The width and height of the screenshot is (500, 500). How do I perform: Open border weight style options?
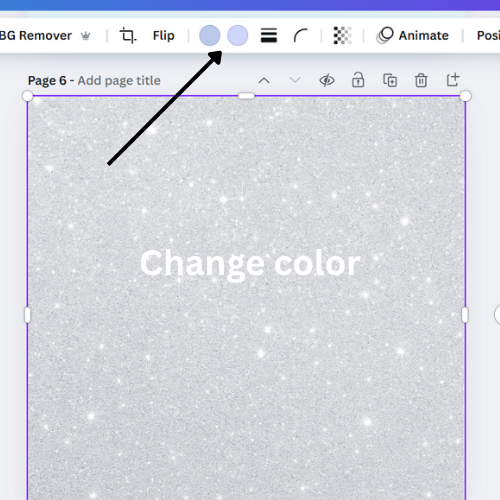pyautogui.click(x=269, y=35)
